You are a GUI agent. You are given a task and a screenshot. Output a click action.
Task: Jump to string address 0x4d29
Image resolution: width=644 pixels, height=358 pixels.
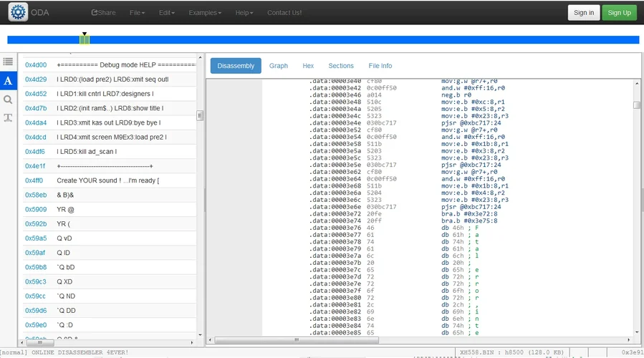pos(36,79)
